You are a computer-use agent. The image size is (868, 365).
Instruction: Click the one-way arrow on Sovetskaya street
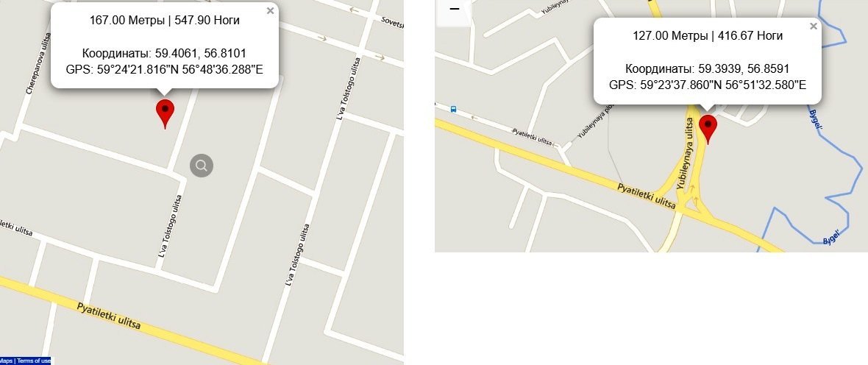click(354, 10)
